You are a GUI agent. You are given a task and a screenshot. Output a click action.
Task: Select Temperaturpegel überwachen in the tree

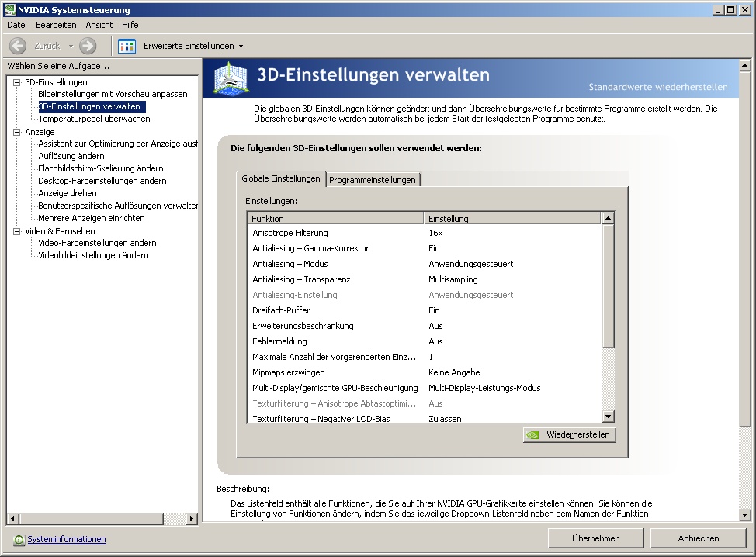(x=94, y=119)
